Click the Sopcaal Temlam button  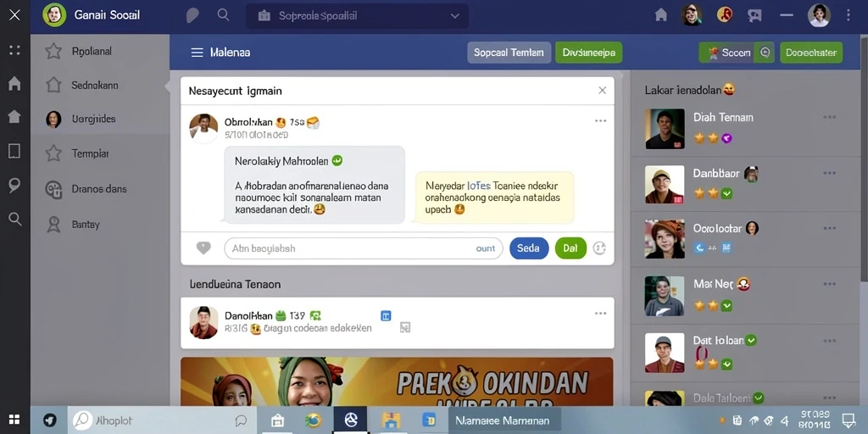pyautogui.click(x=509, y=53)
